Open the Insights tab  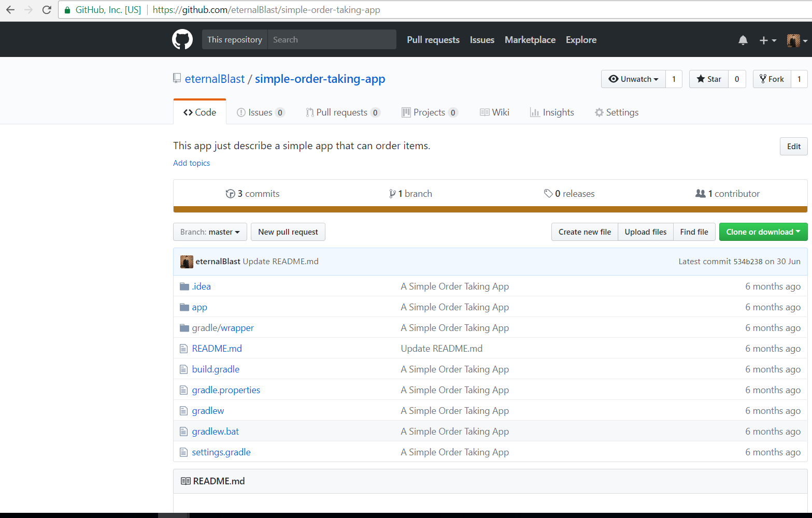(x=552, y=112)
